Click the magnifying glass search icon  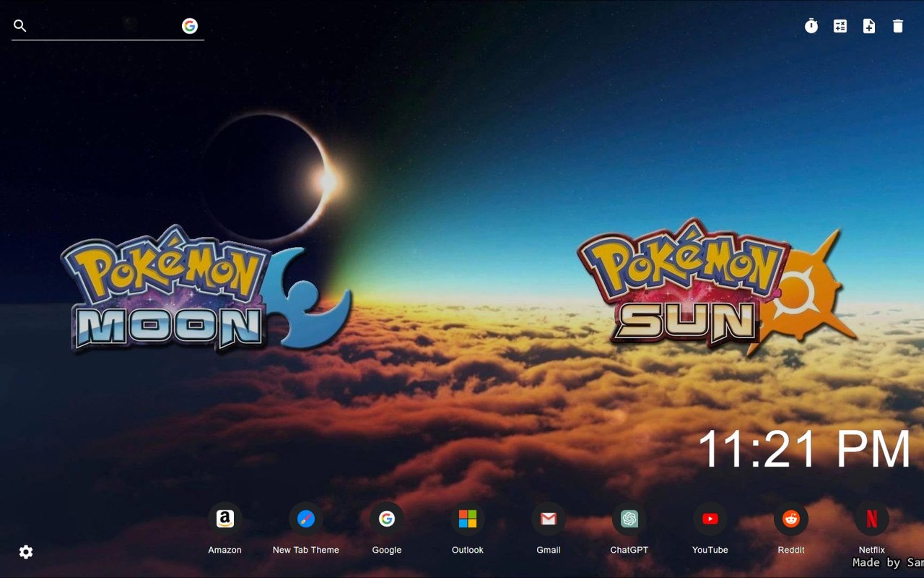click(x=20, y=26)
